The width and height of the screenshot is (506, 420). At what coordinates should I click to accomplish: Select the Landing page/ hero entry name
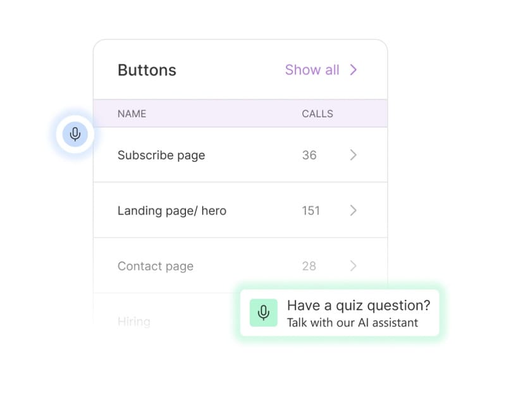pyautogui.click(x=172, y=211)
